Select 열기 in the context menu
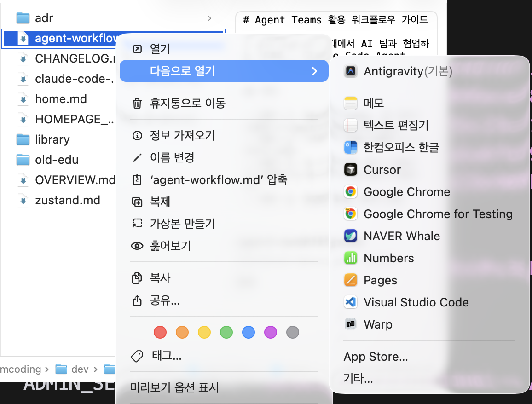 point(224,49)
